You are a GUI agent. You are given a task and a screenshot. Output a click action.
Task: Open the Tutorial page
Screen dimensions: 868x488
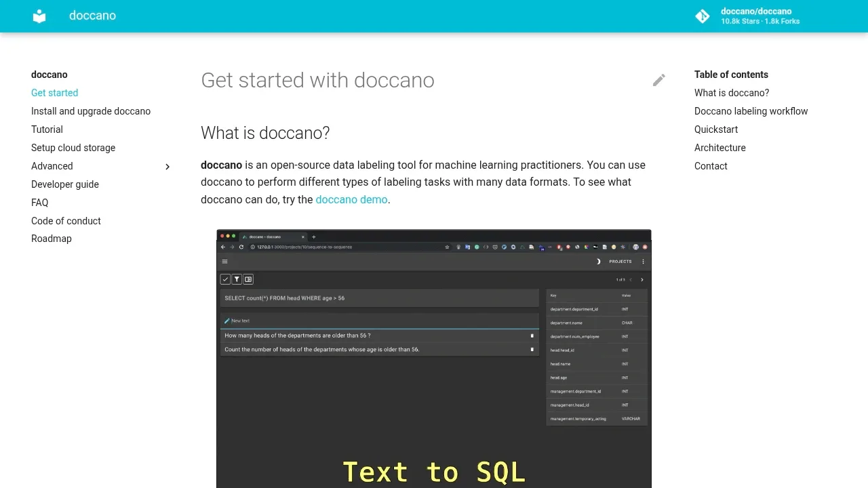47,129
